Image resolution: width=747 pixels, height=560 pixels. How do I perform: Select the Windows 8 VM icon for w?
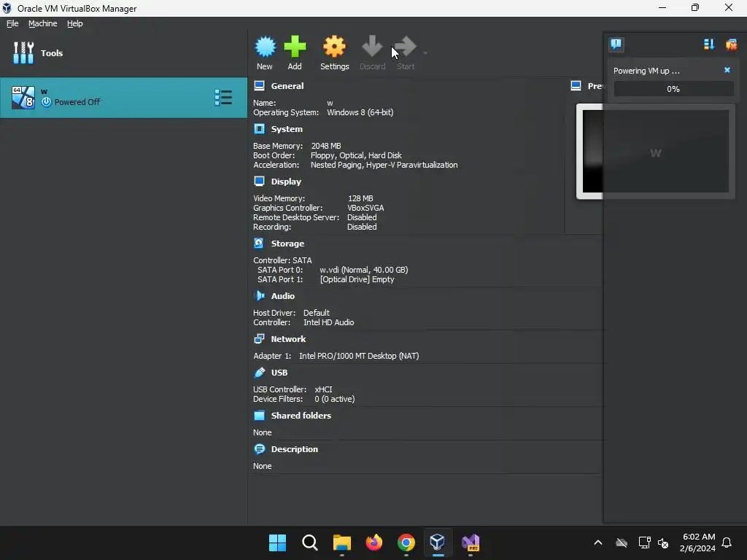point(23,98)
